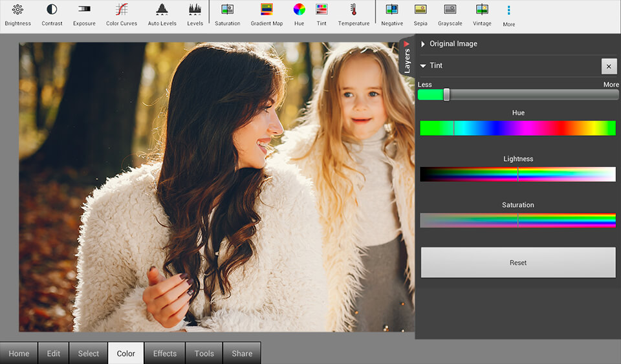Switch to the Share tab

click(x=242, y=353)
